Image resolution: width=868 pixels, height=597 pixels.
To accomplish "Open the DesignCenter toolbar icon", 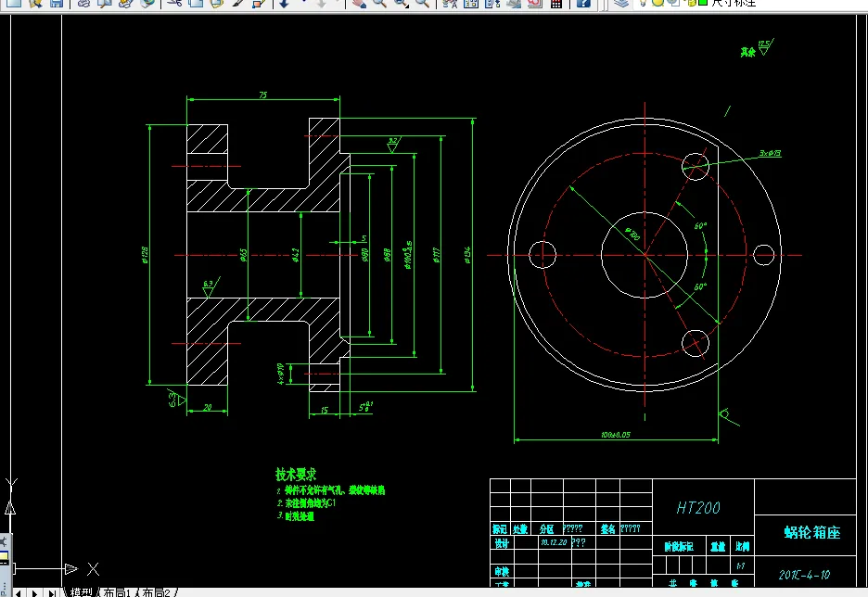I will [x=470, y=4].
